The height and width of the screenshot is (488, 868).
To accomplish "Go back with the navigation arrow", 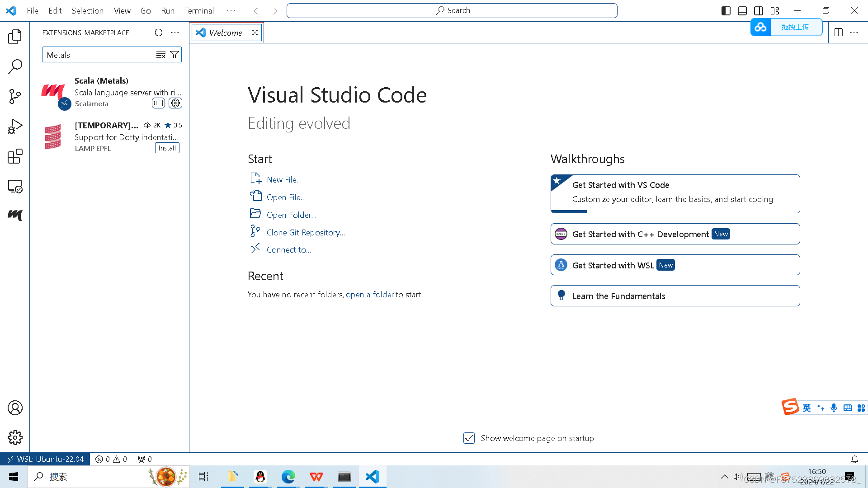I will coord(257,11).
